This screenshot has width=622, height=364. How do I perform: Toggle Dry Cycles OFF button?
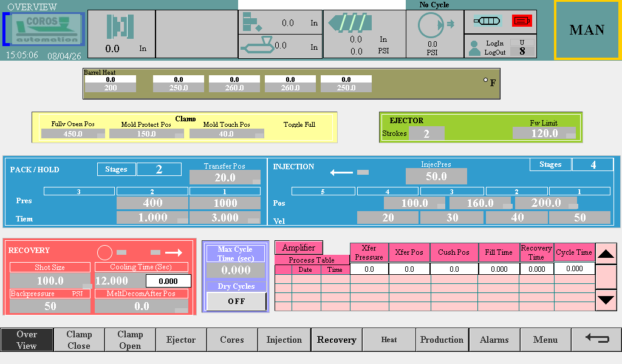[236, 301]
